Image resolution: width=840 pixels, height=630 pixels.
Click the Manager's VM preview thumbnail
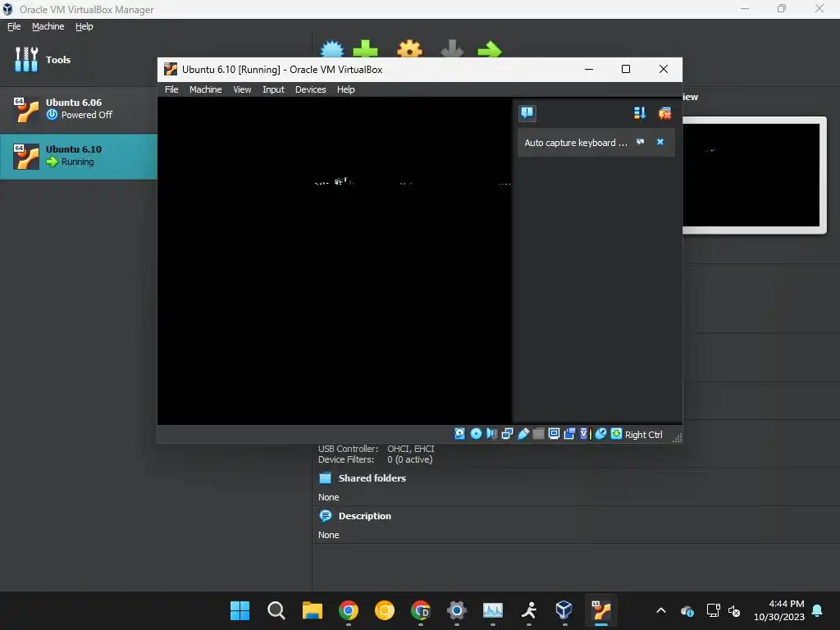click(753, 176)
